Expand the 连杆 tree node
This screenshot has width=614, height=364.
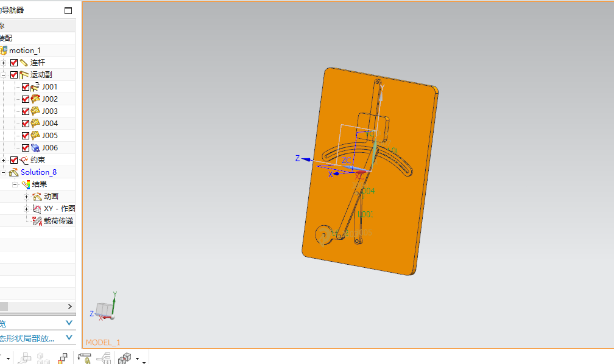coord(3,63)
